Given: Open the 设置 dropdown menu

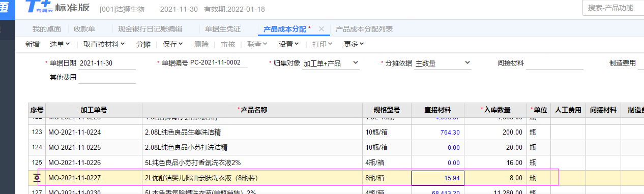Looking at the screenshot, I should [x=289, y=44].
